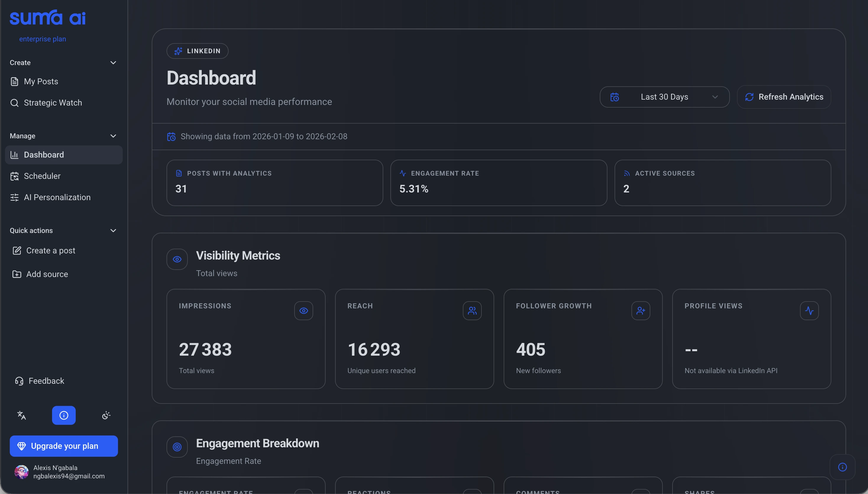This screenshot has width=868, height=494.
Task: Click the floating info icon at bottom right
Action: pos(842,467)
